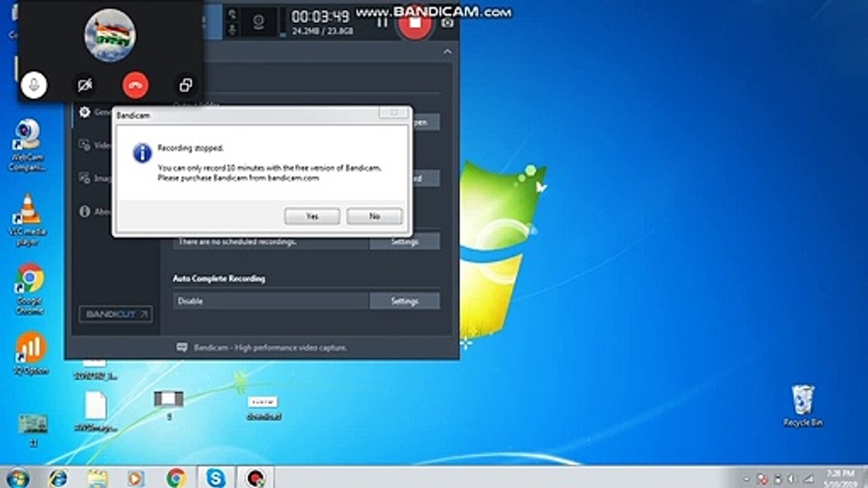Select the blank document file on desktop

[x=96, y=411]
